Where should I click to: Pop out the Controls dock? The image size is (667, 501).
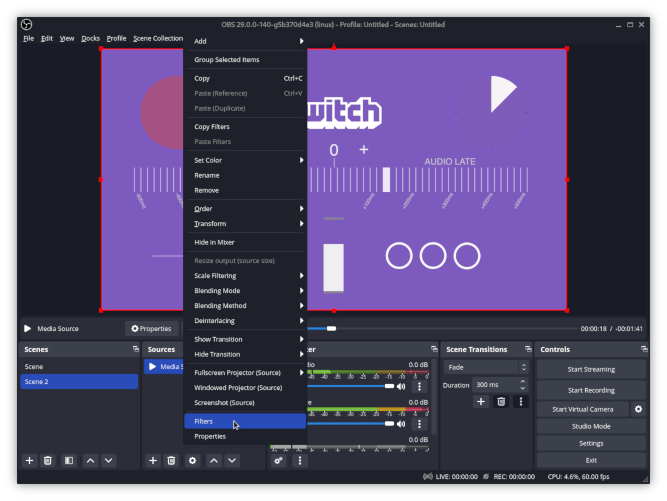(644, 349)
